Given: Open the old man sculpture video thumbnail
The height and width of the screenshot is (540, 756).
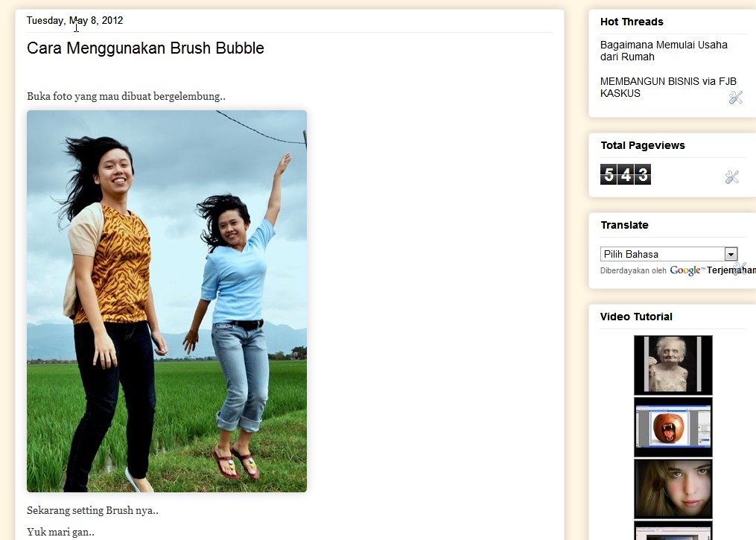Looking at the screenshot, I should pos(673,365).
